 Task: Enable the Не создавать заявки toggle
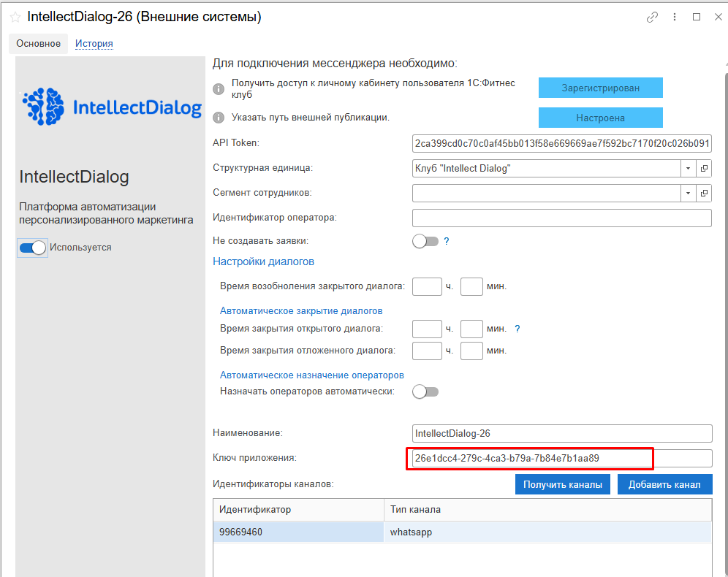click(x=425, y=241)
